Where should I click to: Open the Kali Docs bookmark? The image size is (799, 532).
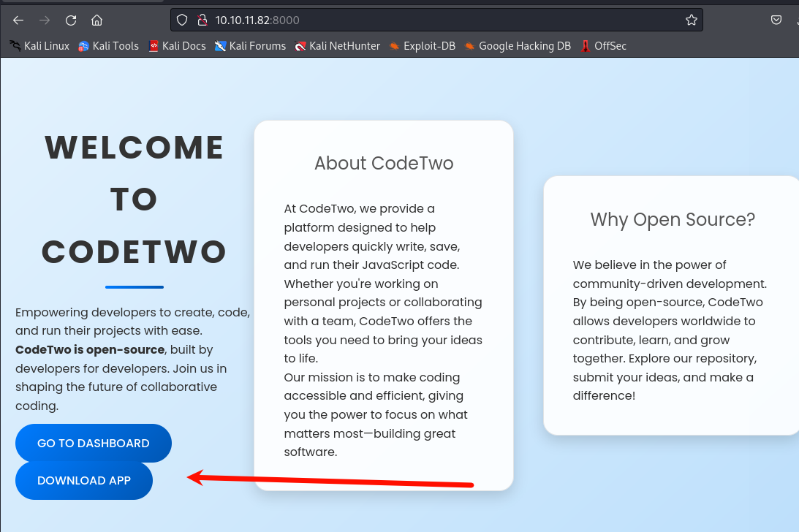[177, 46]
